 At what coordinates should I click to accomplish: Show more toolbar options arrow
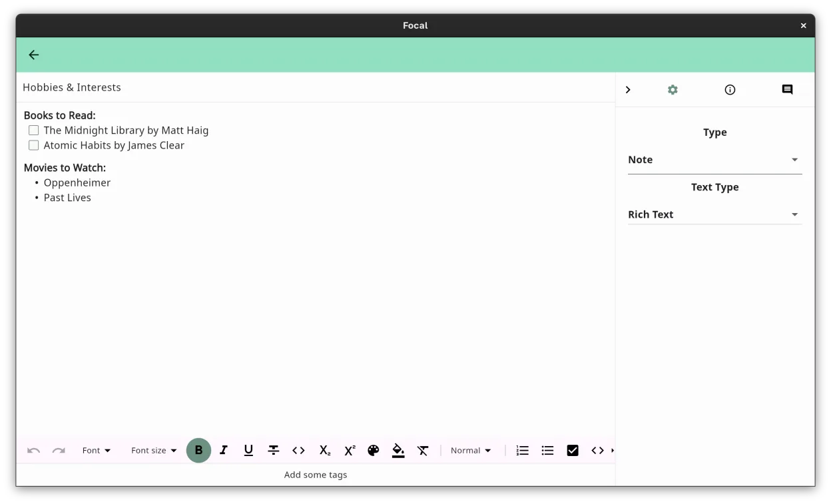point(613,451)
